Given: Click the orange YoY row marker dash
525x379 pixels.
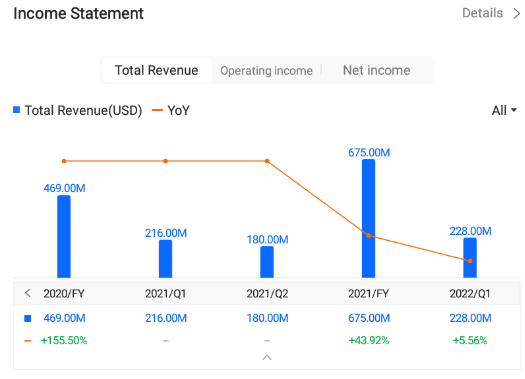Looking at the screenshot, I should (28, 341).
